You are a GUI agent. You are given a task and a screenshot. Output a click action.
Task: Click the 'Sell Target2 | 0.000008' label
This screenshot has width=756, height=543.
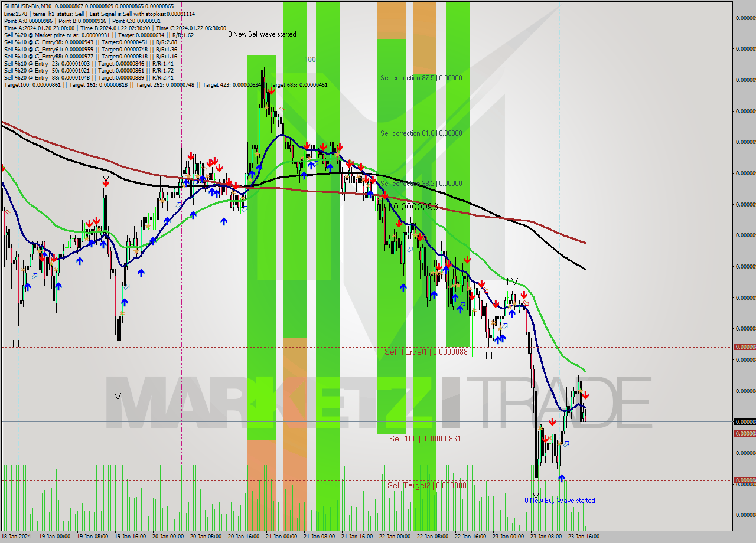pos(426,485)
